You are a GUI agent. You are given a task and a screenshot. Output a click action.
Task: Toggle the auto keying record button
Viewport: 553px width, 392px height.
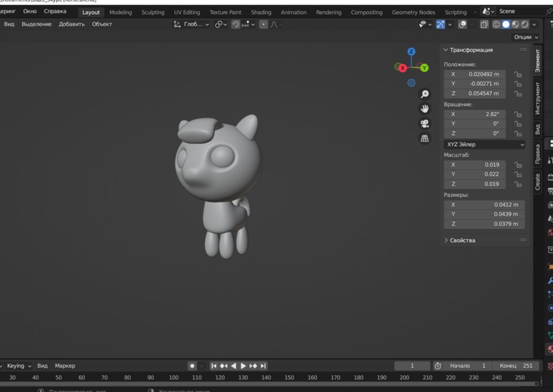192,366
